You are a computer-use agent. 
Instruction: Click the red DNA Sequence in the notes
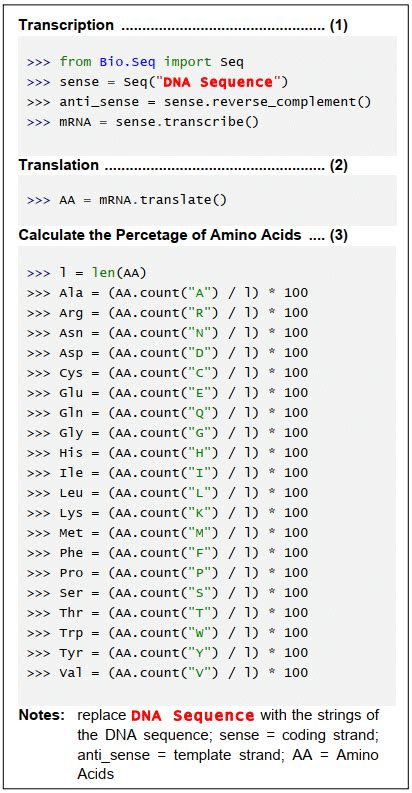[x=193, y=716]
